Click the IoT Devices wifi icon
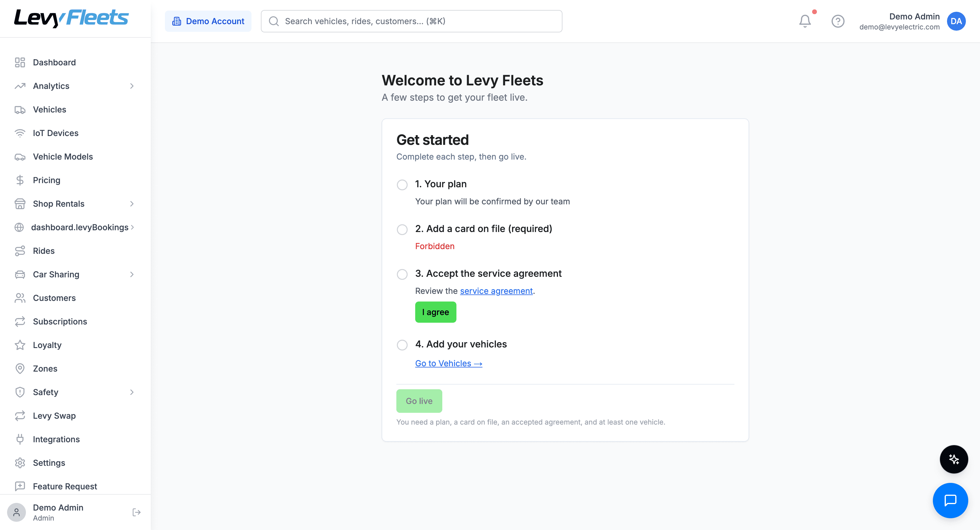Screen dimensions: 980x530 (20, 133)
